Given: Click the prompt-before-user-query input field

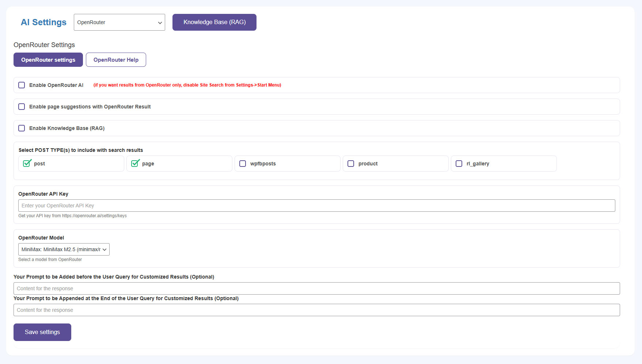Looking at the screenshot, I should [316, 288].
